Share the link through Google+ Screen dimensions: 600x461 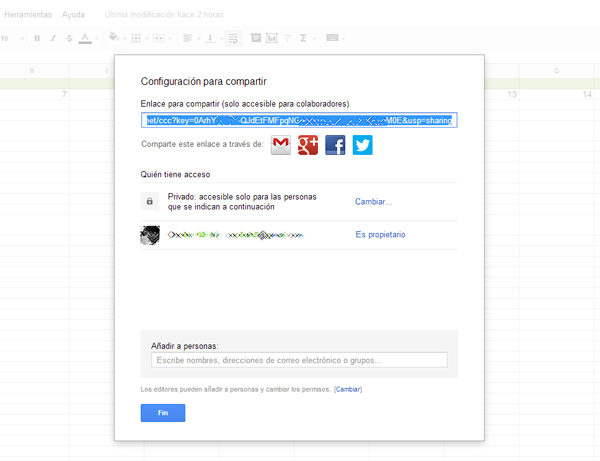(x=308, y=145)
